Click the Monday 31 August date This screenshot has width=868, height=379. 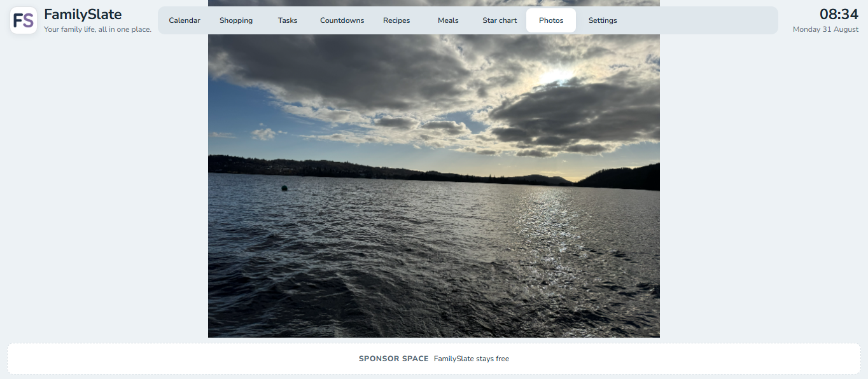click(826, 29)
